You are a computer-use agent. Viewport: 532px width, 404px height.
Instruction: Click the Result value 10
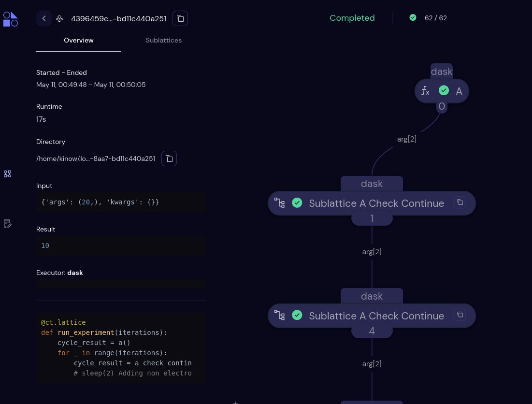[x=45, y=245]
